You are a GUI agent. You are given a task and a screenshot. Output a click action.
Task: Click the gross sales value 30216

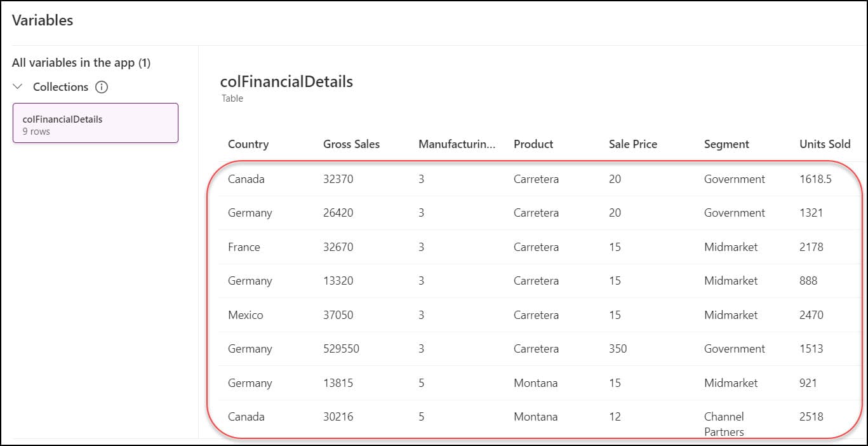pos(338,417)
